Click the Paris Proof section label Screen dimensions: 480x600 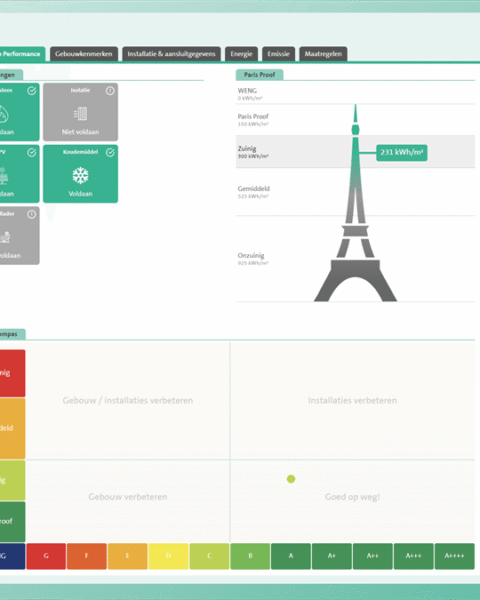click(260, 75)
